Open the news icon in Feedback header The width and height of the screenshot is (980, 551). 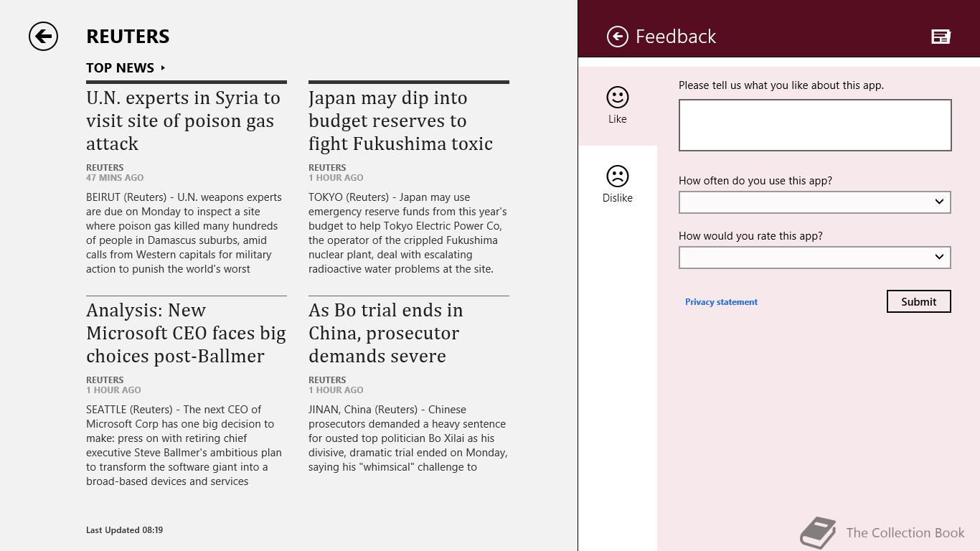(x=941, y=37)
